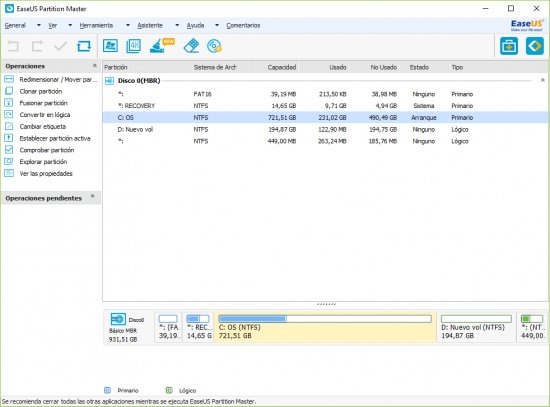The height and width of the screenshot is (407, 550).
Task: Expand the dropdown arrow next to Herramienta
Action: [x=128, y=25]
